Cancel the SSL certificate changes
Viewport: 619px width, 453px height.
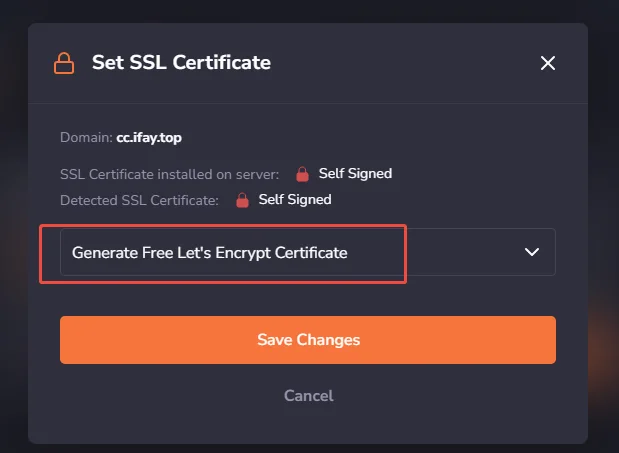[309, 396]
